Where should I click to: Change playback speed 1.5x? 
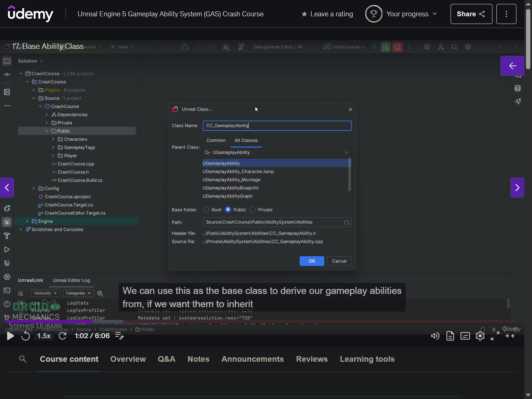(44, 336)
